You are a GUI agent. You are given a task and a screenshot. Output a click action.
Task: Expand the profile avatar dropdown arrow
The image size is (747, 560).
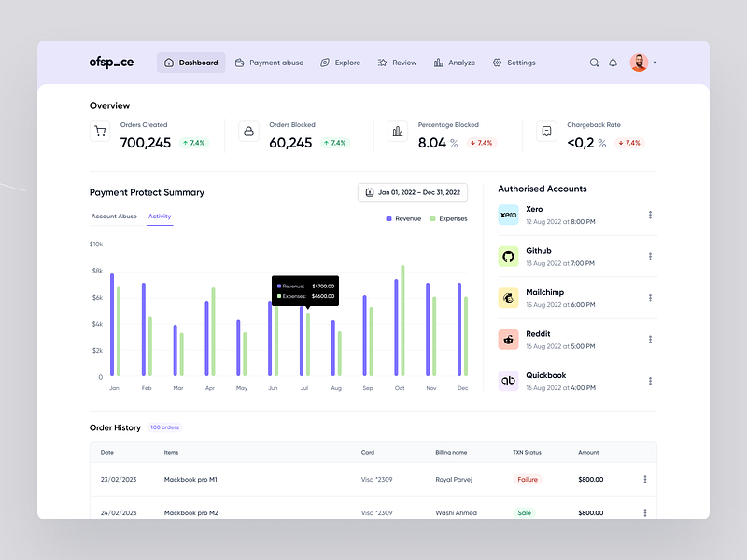pyautogui.click(x=655, y=63)
